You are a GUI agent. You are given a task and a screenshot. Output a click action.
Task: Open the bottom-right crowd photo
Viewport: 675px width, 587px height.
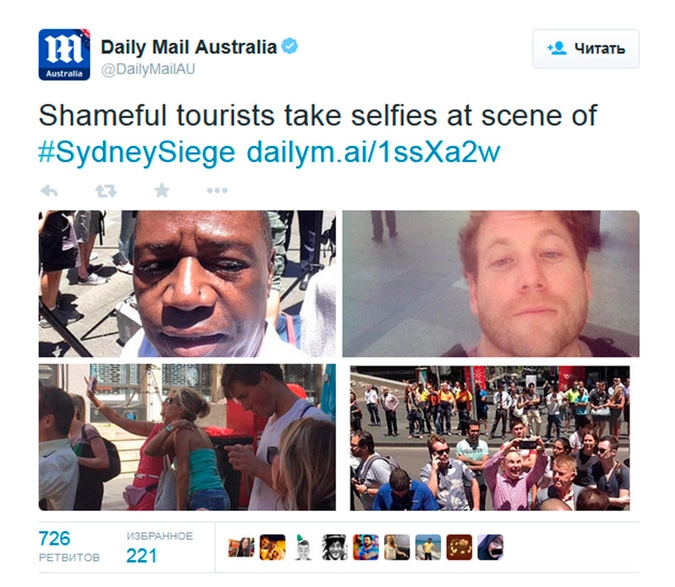[x=490, y=438]
